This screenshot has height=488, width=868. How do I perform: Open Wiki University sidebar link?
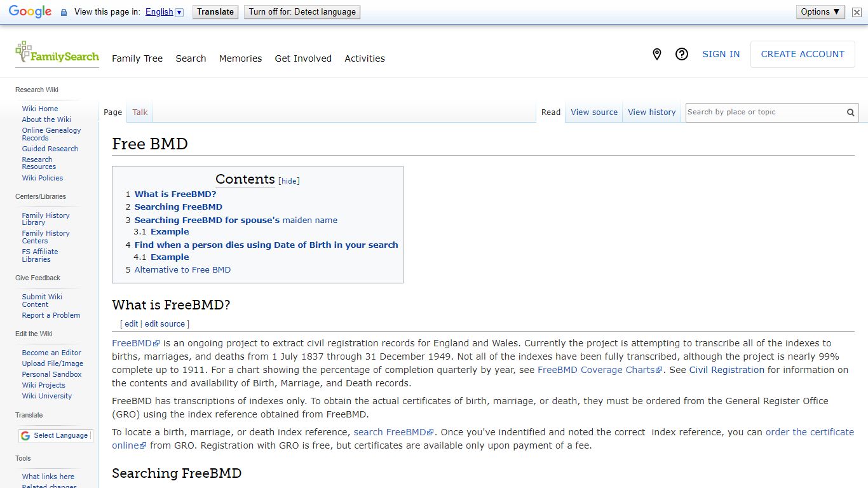click(47, 396)
